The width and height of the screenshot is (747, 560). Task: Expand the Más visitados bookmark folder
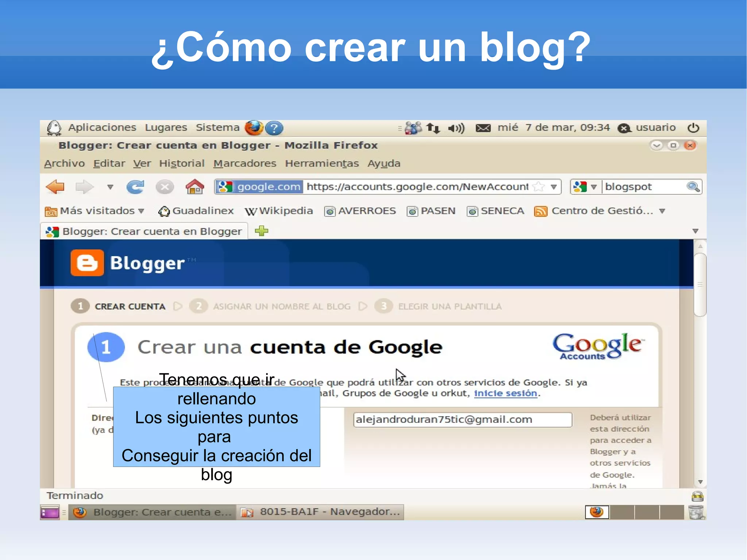94,211
